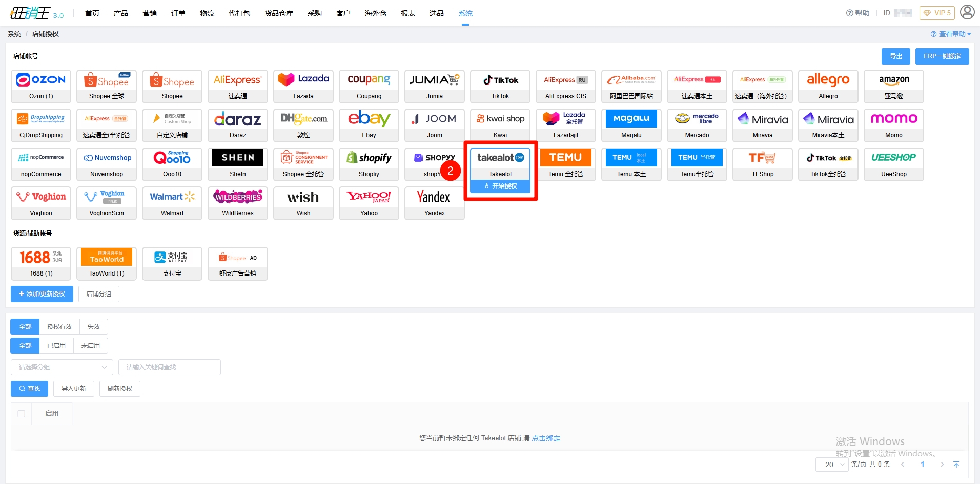Filter by 授权有效 status
Image resolution: width=980 pixels, height=484 pixels.
[59, 327]
